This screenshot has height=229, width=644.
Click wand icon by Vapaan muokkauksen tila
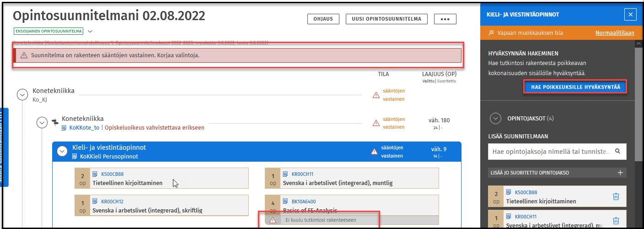491,33
